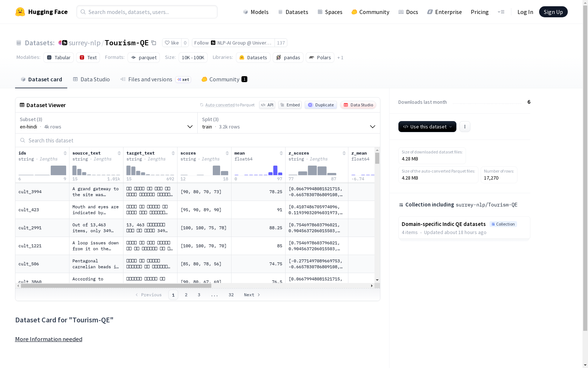Click the Duplicate button
The height and width of the screenshot is (368, 588).
click(x=321, y=105)
